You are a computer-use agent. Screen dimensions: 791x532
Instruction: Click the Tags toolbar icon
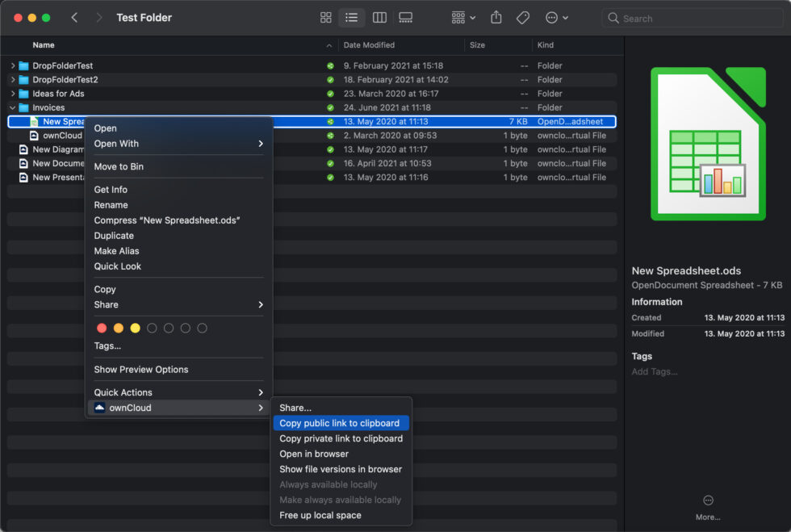pyautogui.click(x=522, y=18)
